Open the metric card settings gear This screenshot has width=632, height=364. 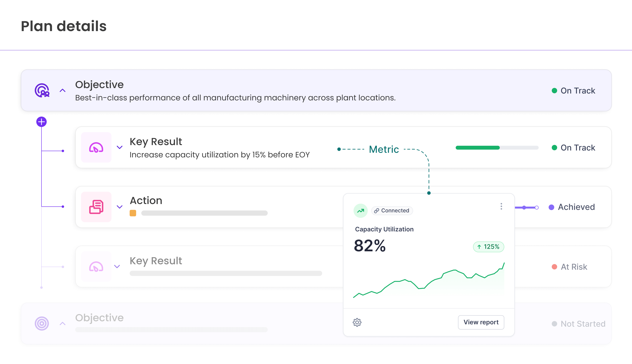coord(357,323)
